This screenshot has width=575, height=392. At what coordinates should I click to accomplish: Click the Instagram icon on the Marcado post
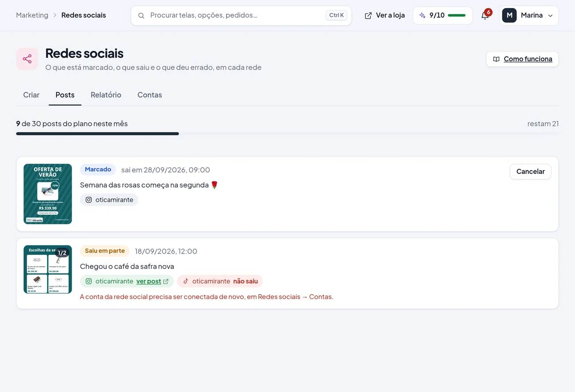click(88, 200)
